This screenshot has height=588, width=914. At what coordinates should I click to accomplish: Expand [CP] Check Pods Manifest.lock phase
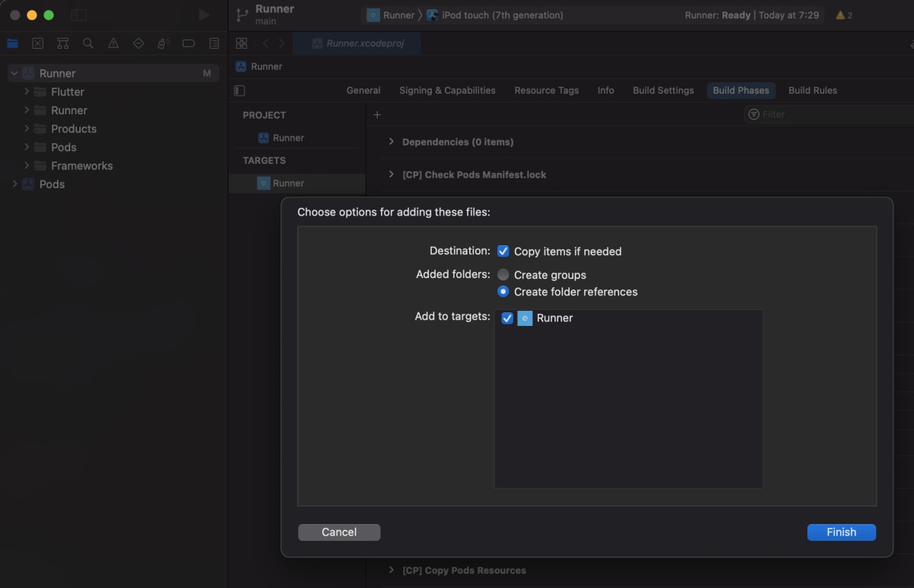pyautogui.click(x=391, y=174)
